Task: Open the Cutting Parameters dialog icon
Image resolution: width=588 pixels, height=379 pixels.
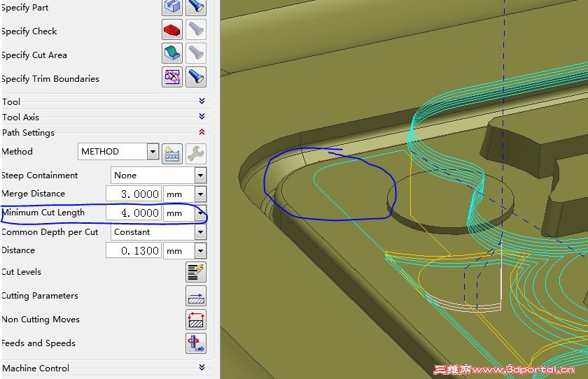Action: pyautogui.click(x=196, y=296)
